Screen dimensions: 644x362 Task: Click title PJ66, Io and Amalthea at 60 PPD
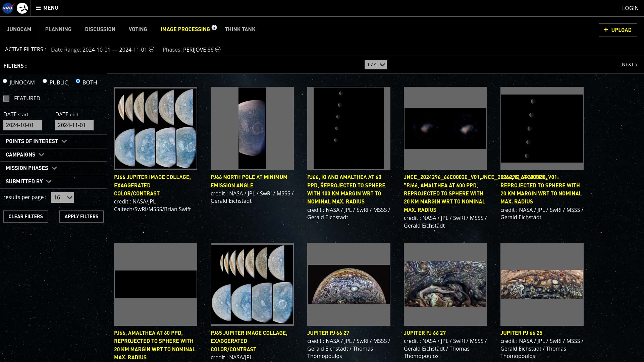pyautogui.click(x=346, y=189)
